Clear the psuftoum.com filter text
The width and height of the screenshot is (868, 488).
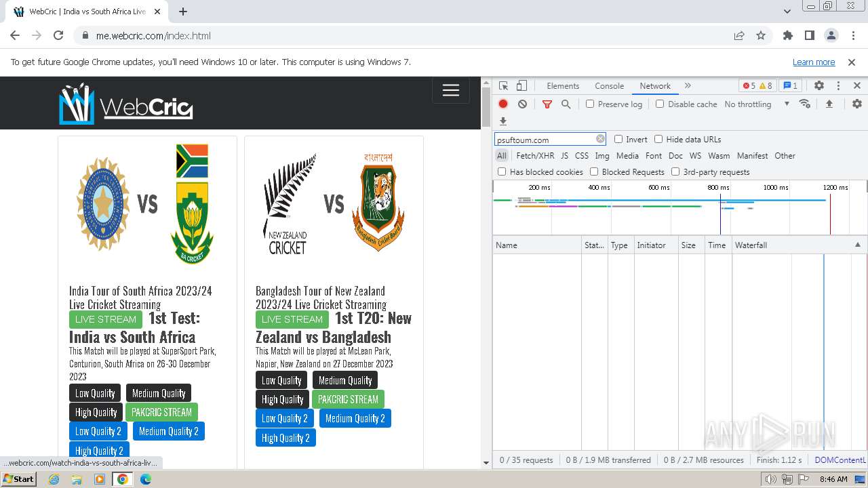600,139
